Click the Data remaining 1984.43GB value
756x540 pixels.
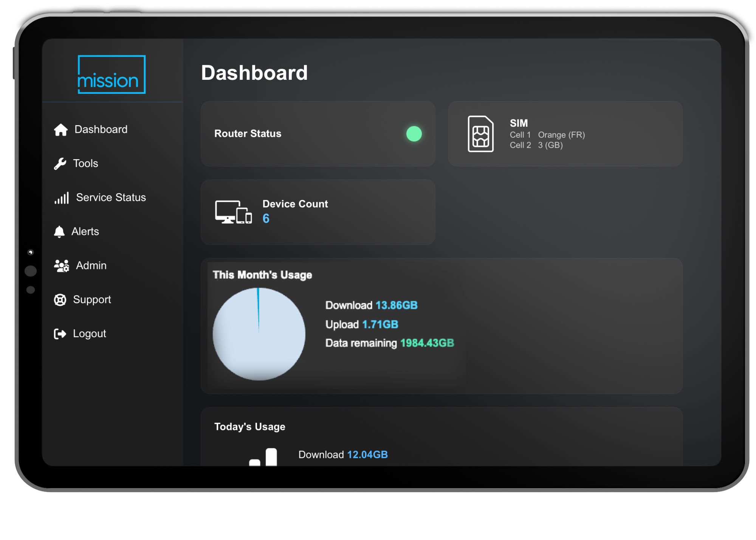(x=427, y=343)
